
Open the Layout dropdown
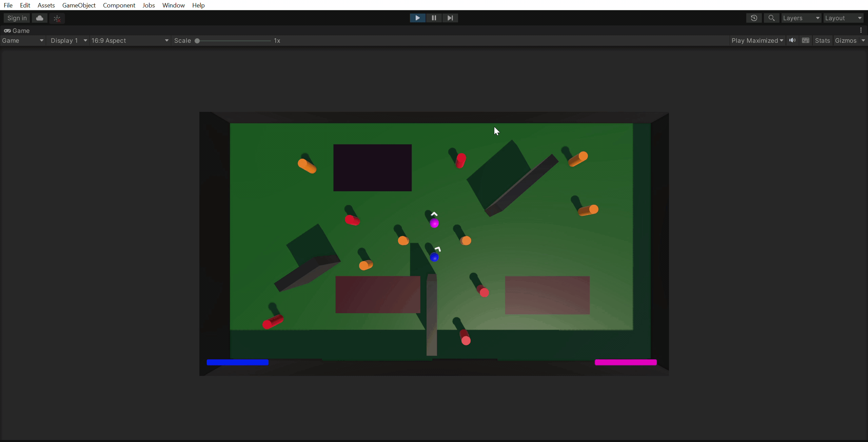pyautogui.click(x=844, y=18)
